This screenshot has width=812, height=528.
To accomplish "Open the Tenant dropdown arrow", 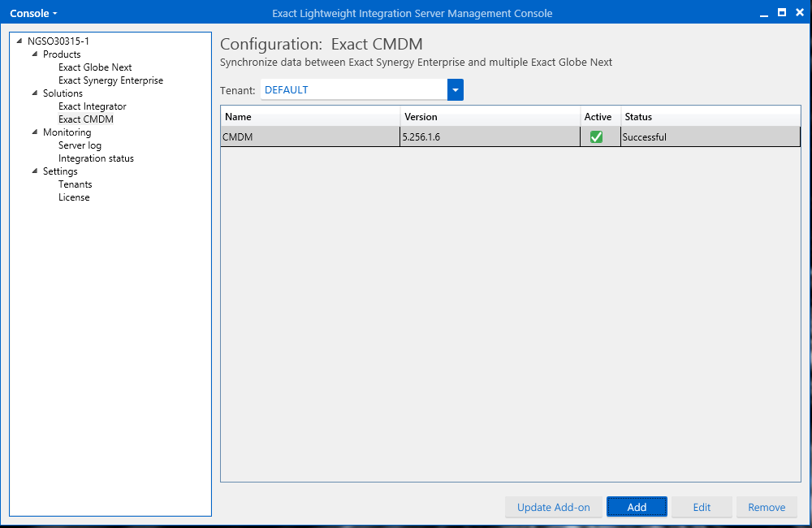I will pyautogui.click(x=456, y=89).
